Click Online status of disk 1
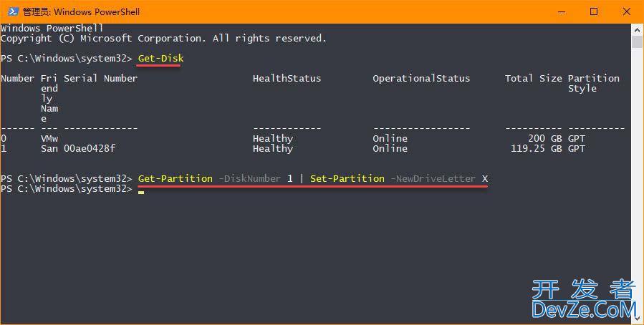Image resolution: width=644 pixels, height=325 pixels. [390, 149]
